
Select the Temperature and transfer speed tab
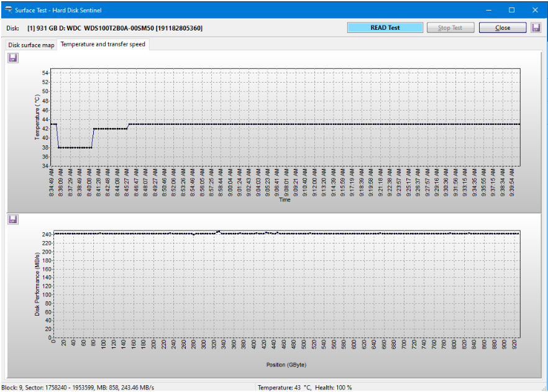click(103, 44)
